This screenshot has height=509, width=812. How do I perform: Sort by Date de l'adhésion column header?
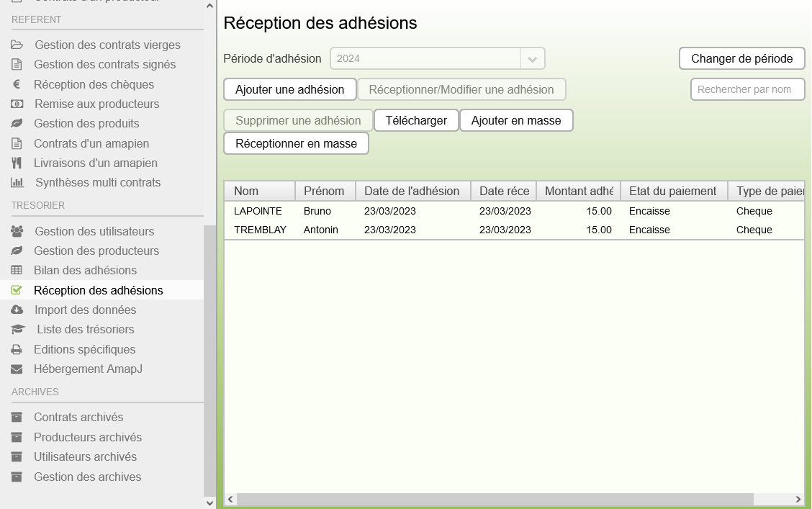coord(412,191)
